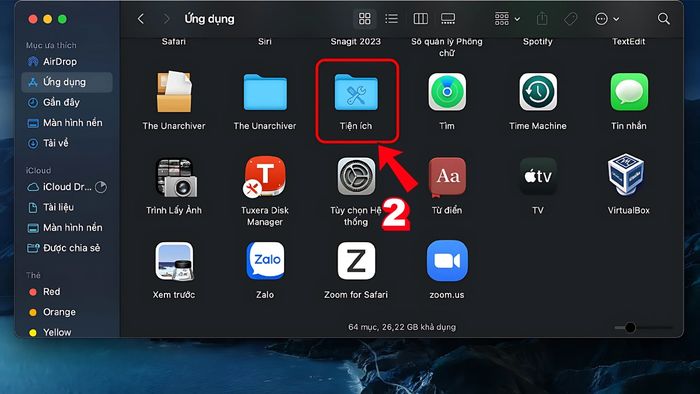Image resolution: width=700 pixels, height=394 pixels.
Task: Open the first The Unarchiver app icon
Action: click(174, 91)
